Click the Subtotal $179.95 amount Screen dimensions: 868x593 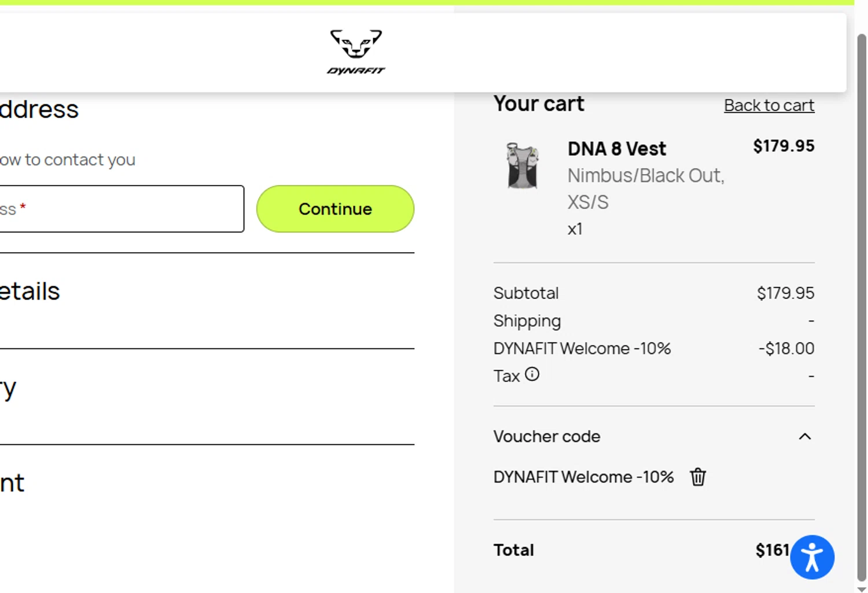coord(785,293)
